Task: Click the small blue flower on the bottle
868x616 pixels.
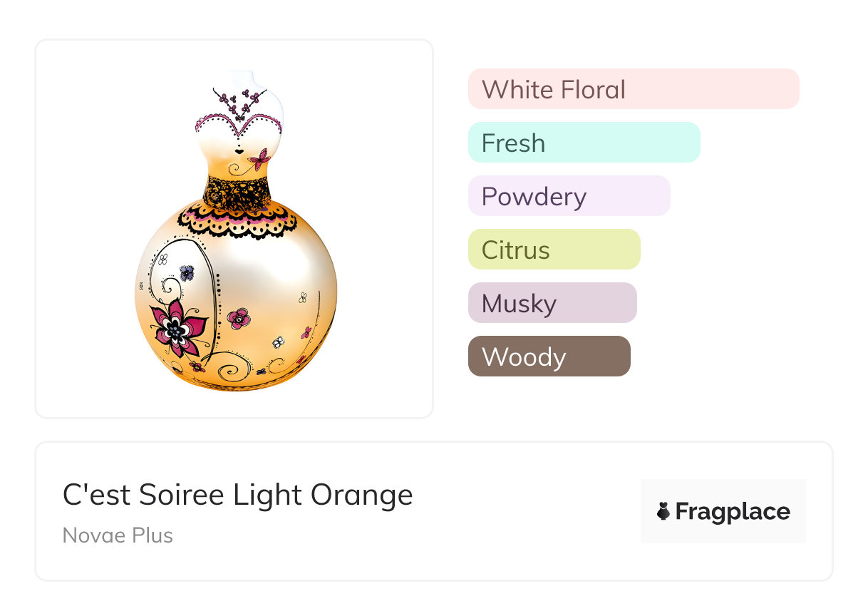Action: [187, 272]
